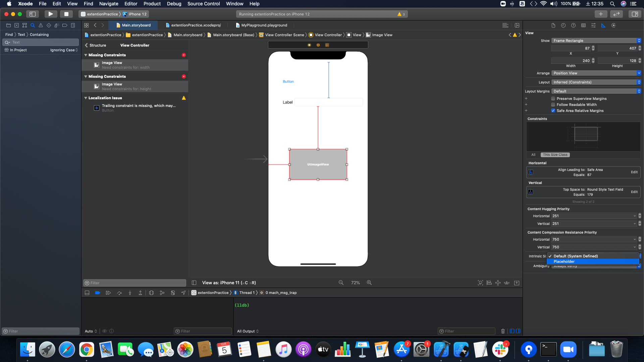Choose Placeholder from Intrinsic Size menu
The image size is (644, 362).
[x=564, y=261]
